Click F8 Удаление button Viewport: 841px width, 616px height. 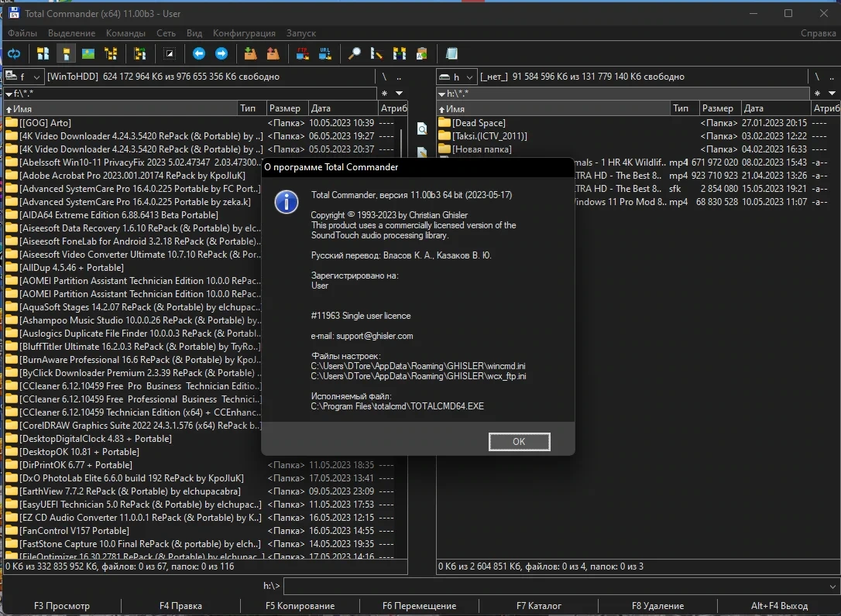[x=657, y=606]
